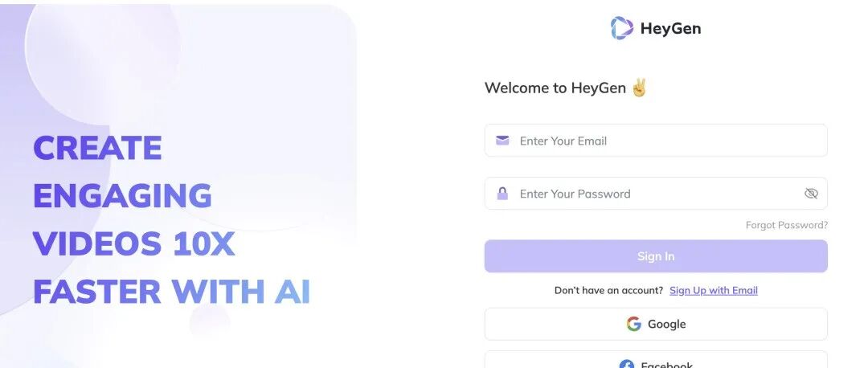Click the HeyGen wordmark text

click(x=670, y=29)
